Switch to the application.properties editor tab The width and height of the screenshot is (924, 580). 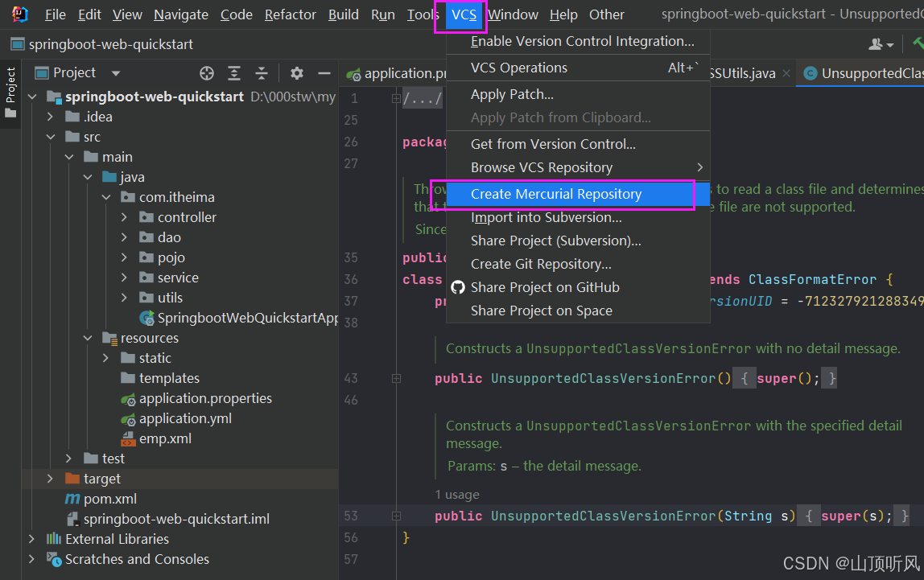[395, 73]
